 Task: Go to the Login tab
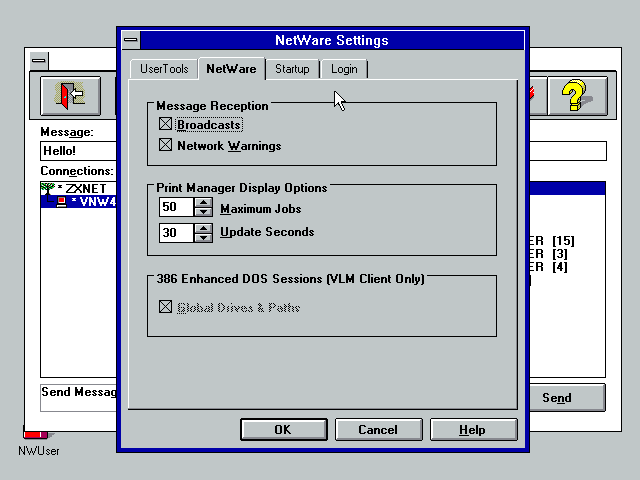pyautogui.click(x=344, y=69)
